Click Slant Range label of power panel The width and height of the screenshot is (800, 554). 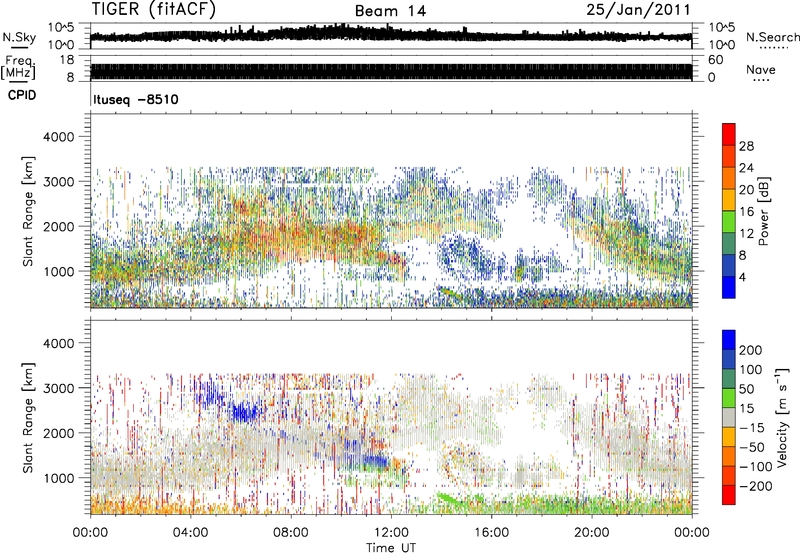[28, 211]
